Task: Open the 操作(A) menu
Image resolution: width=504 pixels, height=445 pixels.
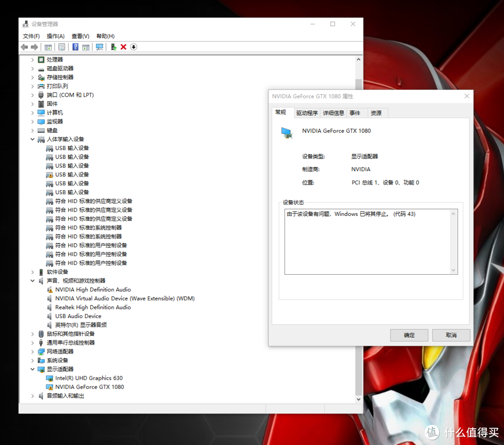Action: click(x=55, y=36)
